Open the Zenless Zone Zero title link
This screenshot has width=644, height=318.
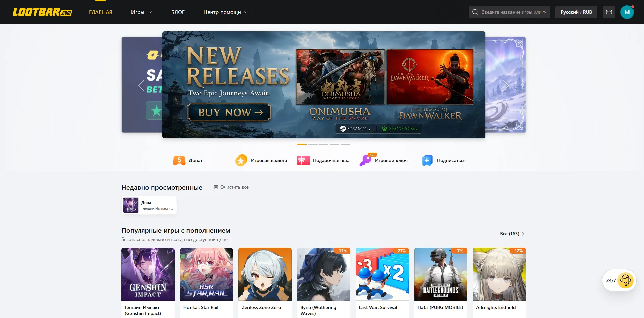pyautogui.click(x=261, y=307)
